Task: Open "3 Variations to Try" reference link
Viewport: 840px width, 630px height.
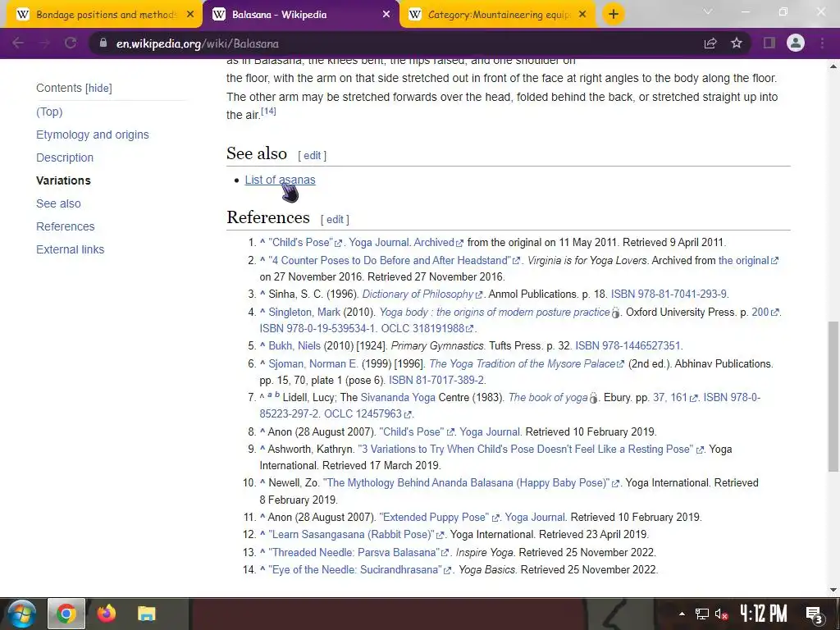Action: coord(531,450)
